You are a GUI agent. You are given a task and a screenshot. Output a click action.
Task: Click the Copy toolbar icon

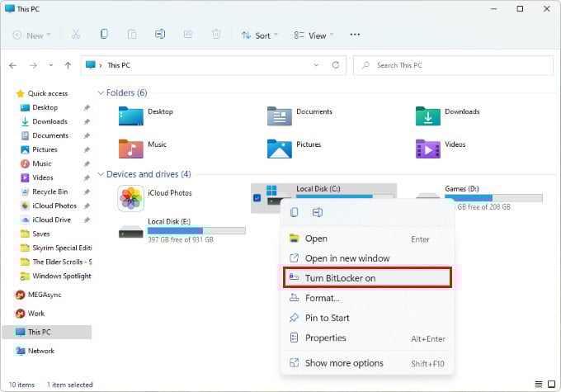104,35
